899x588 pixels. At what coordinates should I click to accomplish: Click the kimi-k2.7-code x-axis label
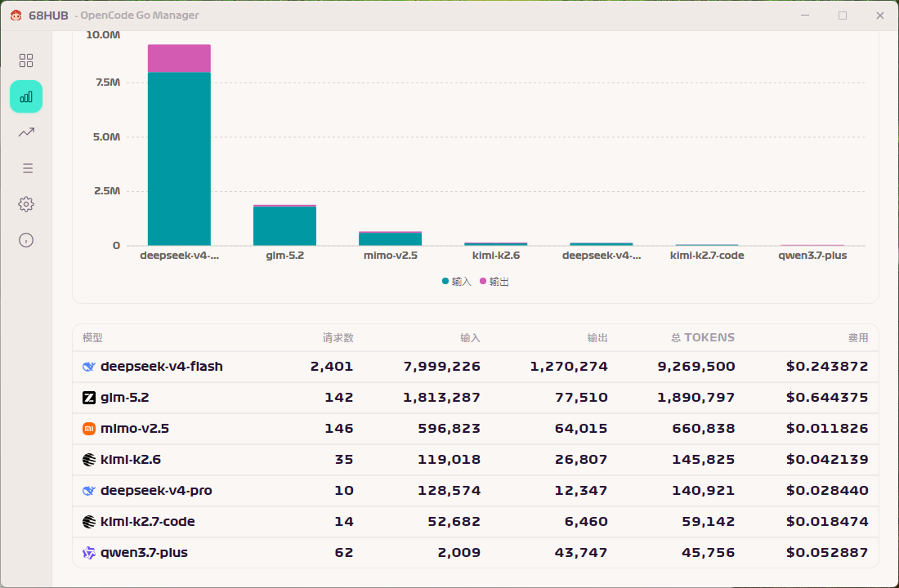tap(707, 256)
